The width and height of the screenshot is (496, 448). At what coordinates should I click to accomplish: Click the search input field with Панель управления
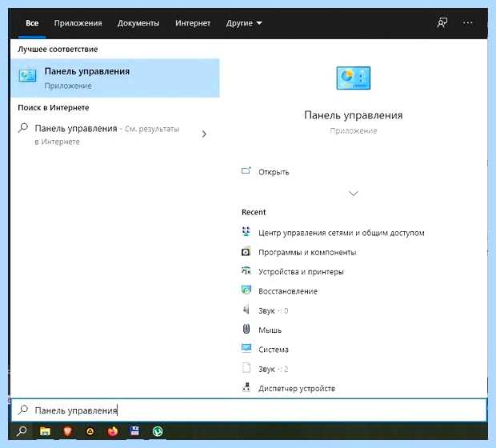click(x=249, y=410)
